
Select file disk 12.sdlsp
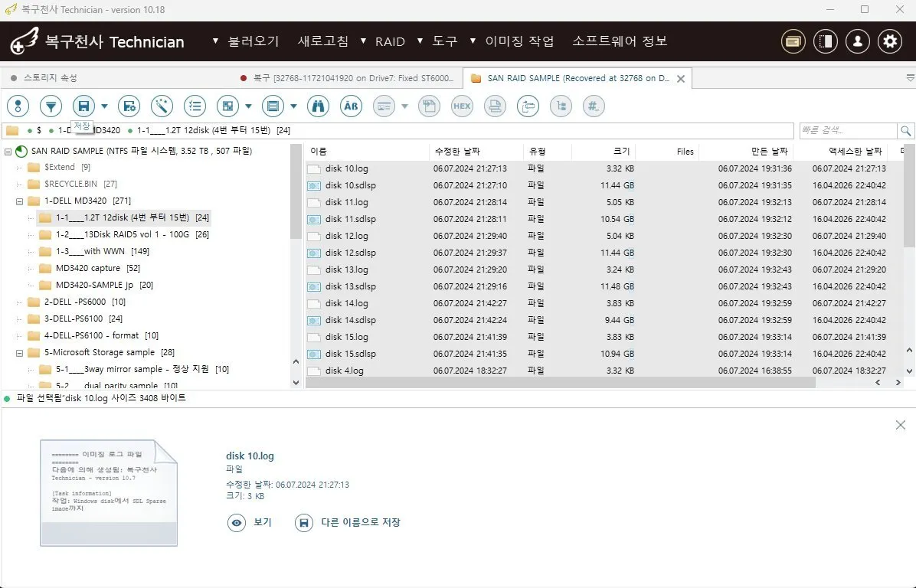point(351,253)
